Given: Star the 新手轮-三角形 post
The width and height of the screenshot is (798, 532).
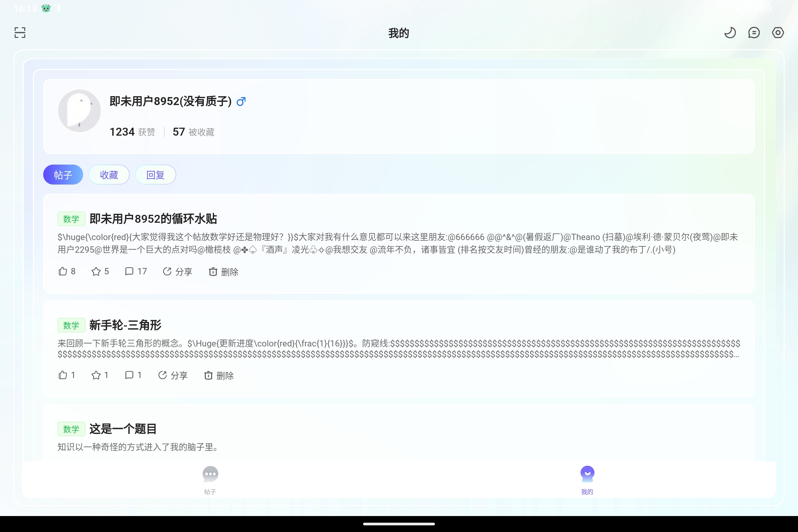Looking at the screenshot, I should (x=100, y=375).
